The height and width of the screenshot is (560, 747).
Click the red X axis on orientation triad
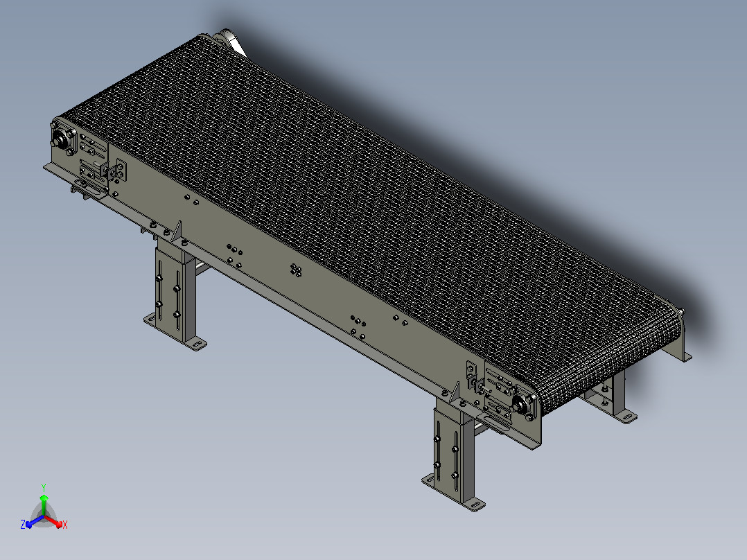pyautogui.click(x=55, y=522)
